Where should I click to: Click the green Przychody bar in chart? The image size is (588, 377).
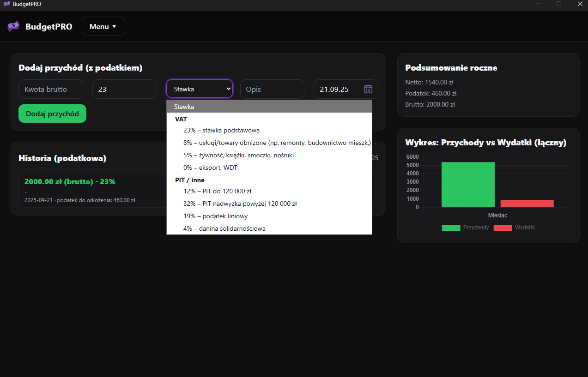coord(468,185)
